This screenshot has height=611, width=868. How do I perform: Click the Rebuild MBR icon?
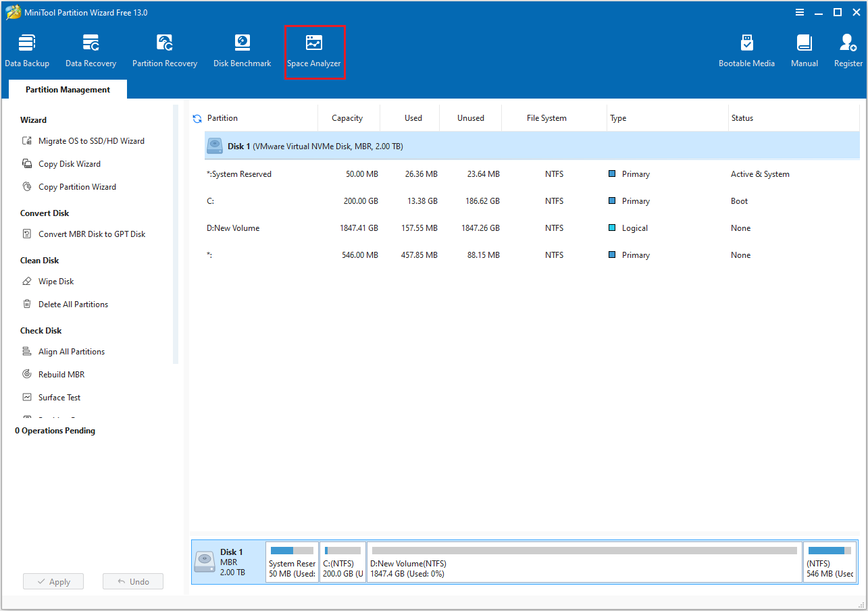27,375
